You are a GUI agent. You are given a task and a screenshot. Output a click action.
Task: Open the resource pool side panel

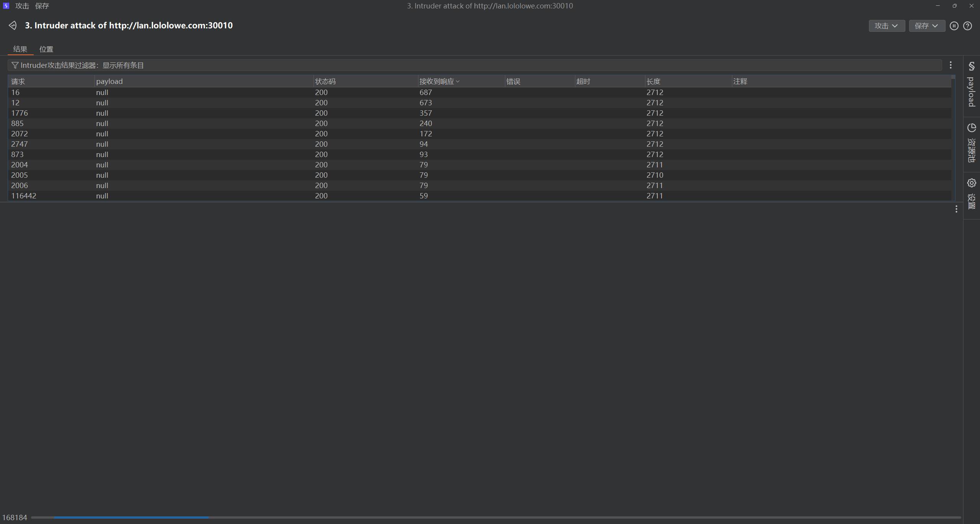coord(971,144)
